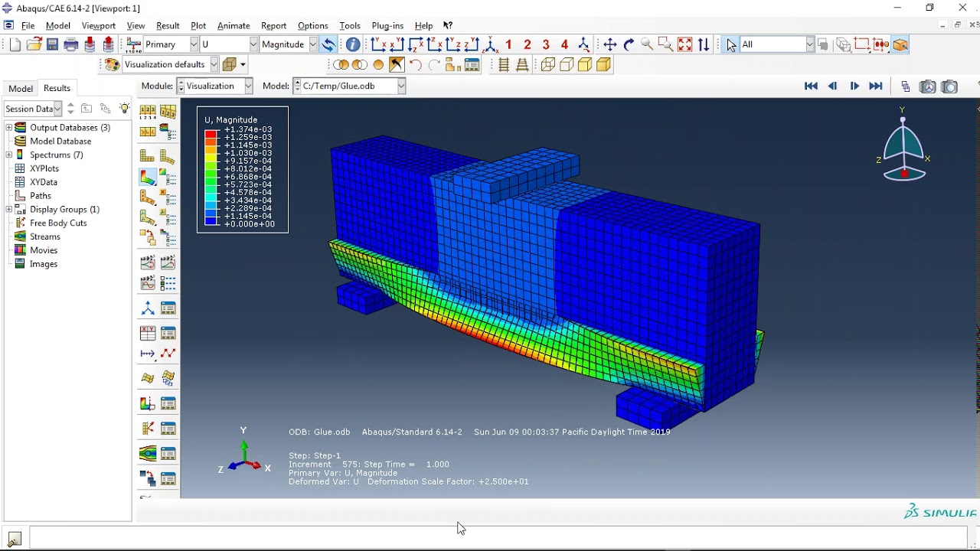Viewport: 980px width, 551px height.
Task: Select Free Body Cuts in tree
Action: point(58,223)
